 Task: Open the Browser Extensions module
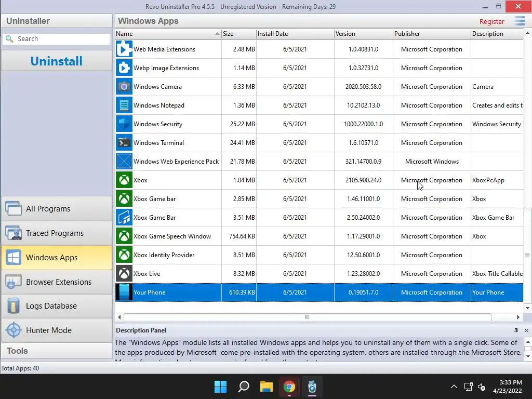(x=56, y=282)
